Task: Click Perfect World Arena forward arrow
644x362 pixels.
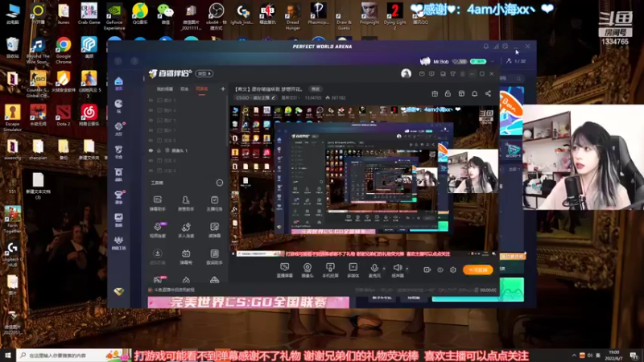Action: click(x=134, y=61)
